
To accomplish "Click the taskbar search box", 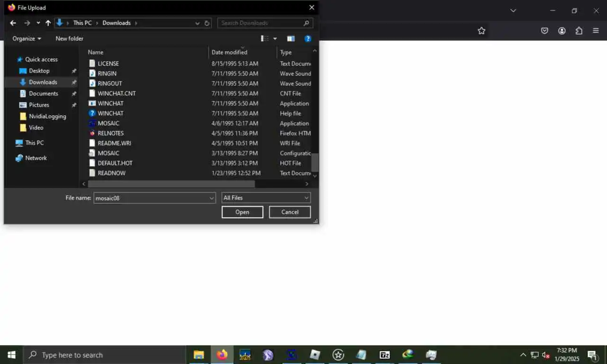I will click(x=104, y=355).
